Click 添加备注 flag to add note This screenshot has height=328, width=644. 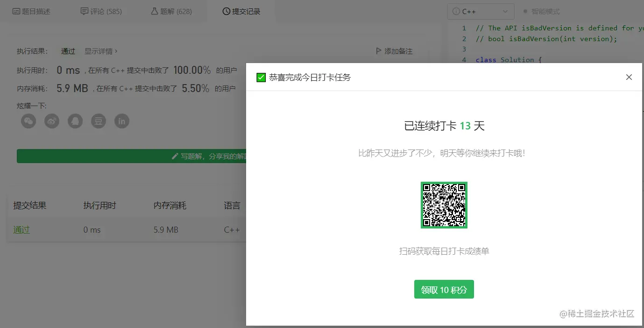click(x=394, y=51)
